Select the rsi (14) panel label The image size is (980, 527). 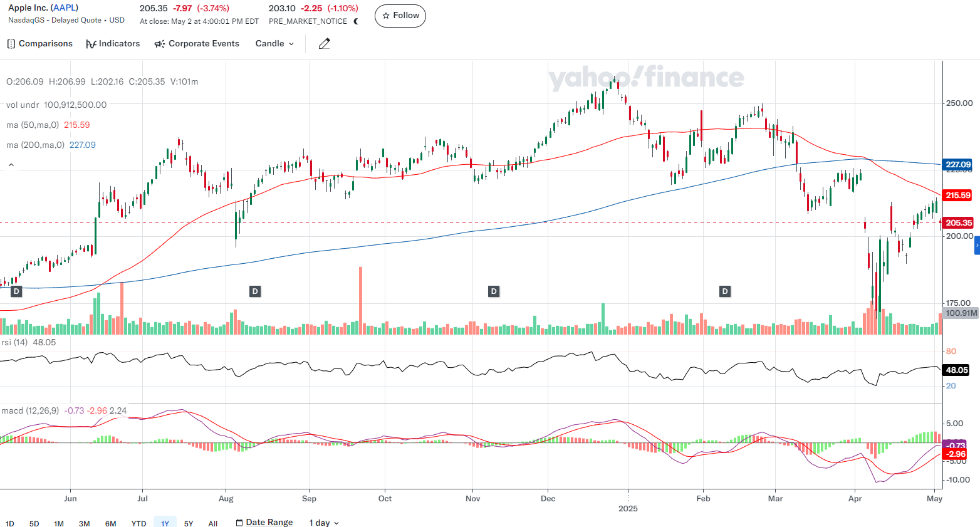pyautogui.click(x=14, y=343)
